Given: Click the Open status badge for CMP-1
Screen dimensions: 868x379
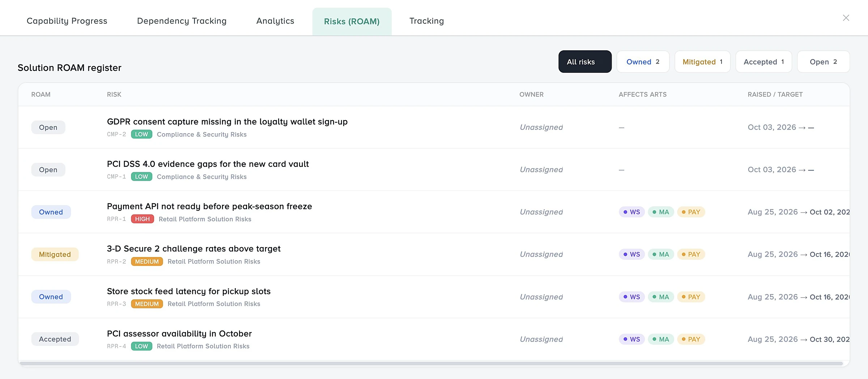Looking at the screenshot, I should (x=48, y=170).
